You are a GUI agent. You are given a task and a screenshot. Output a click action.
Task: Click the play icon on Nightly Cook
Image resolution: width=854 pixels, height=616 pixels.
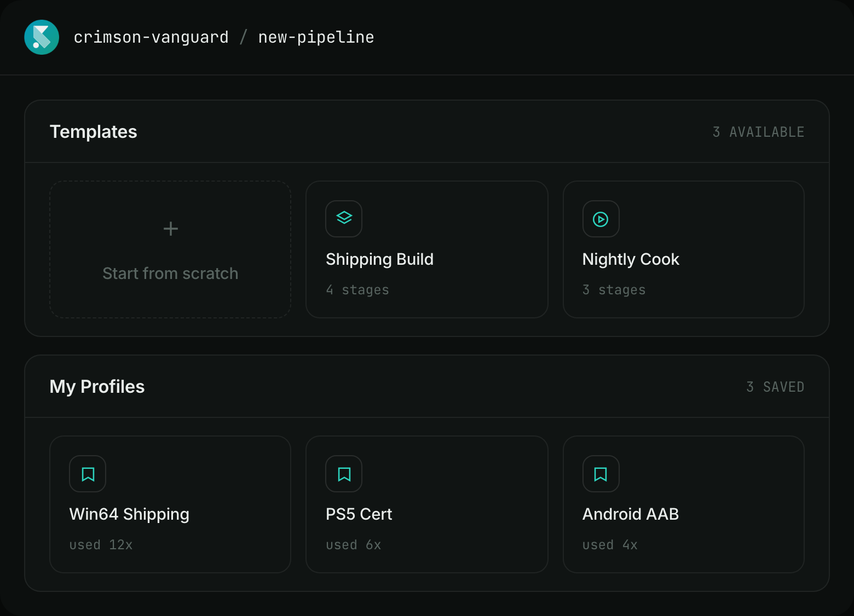(x=601, y=219)
